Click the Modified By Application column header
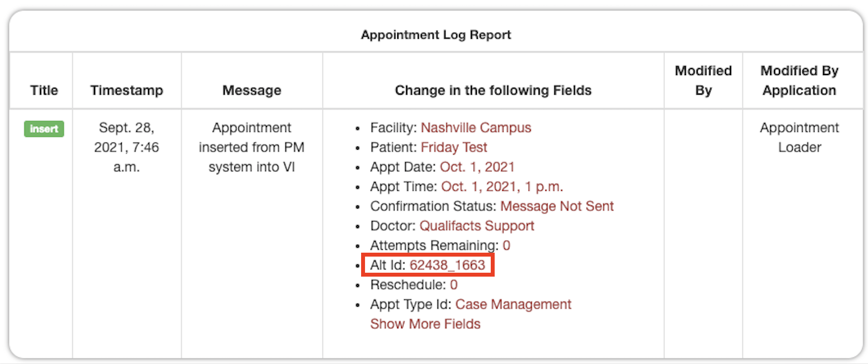 coord(800,81)
